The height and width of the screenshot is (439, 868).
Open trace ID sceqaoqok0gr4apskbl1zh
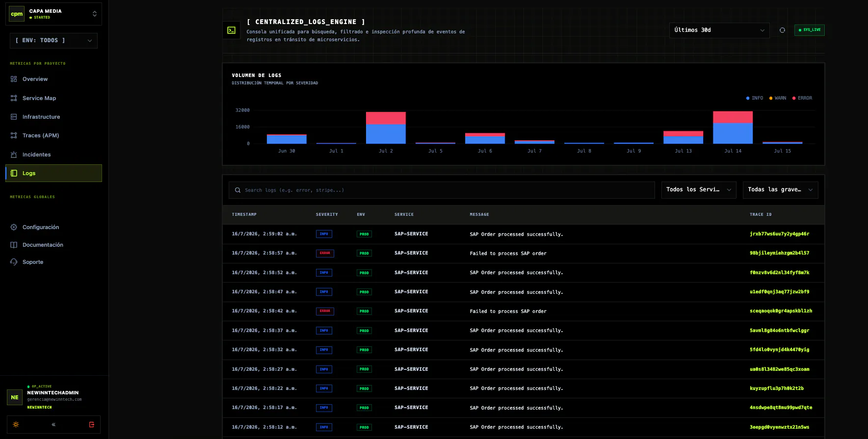[781, 311]
